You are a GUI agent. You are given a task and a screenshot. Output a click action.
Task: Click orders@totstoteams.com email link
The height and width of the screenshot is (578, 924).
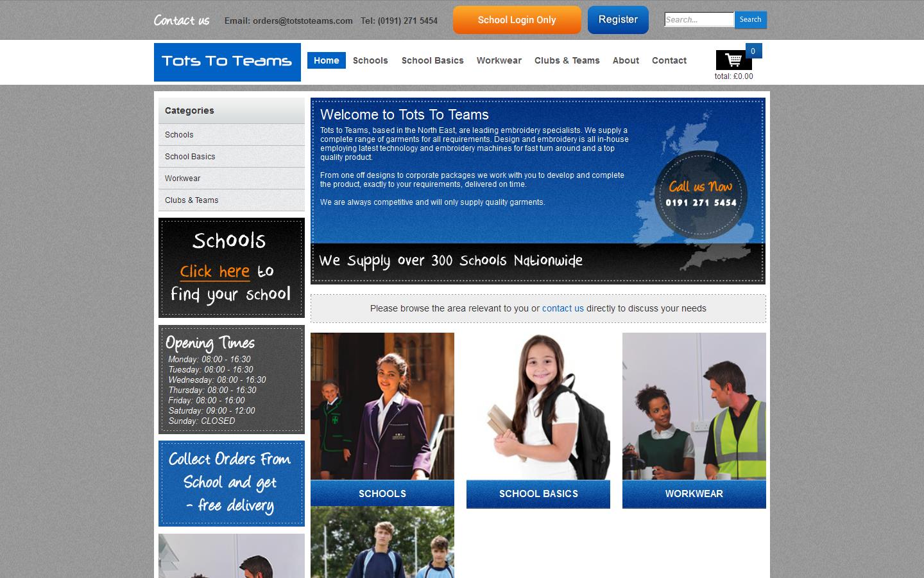302,21
